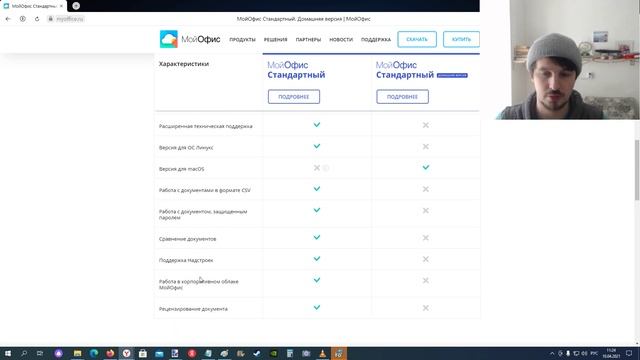Click the КУПИТЬ button
The image size is (640, 360).
[x=461, y=39]
